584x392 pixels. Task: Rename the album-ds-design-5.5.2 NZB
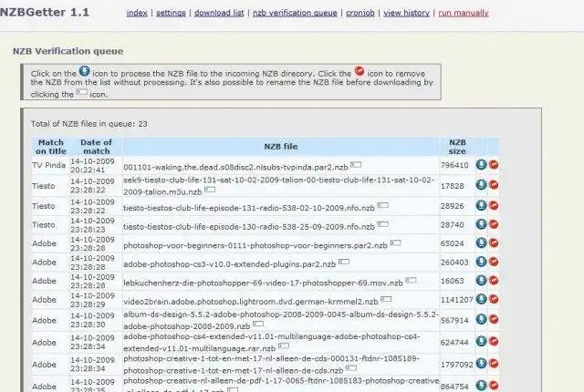click(258, 324)
